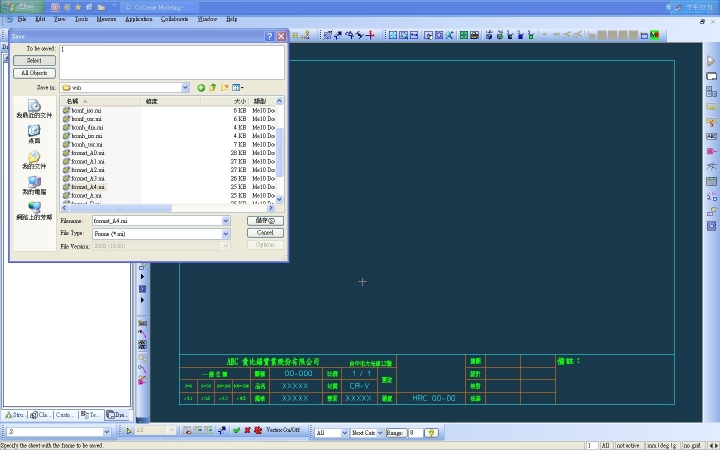Image resolution: width=720 pixels, height=450 pixels.
Task: Click the green framed viewport toolbar icon
Action: tap(464, 35)
